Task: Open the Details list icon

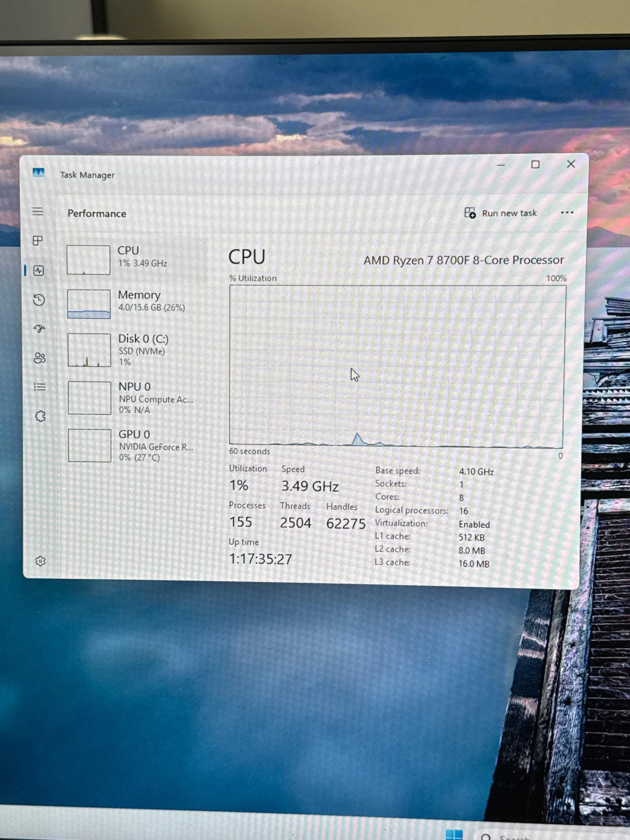Action: (40, 387)
